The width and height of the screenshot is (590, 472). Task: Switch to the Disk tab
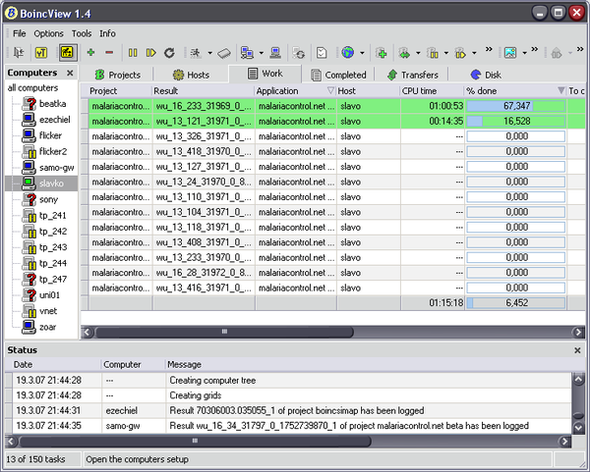[x=485, y=75]
